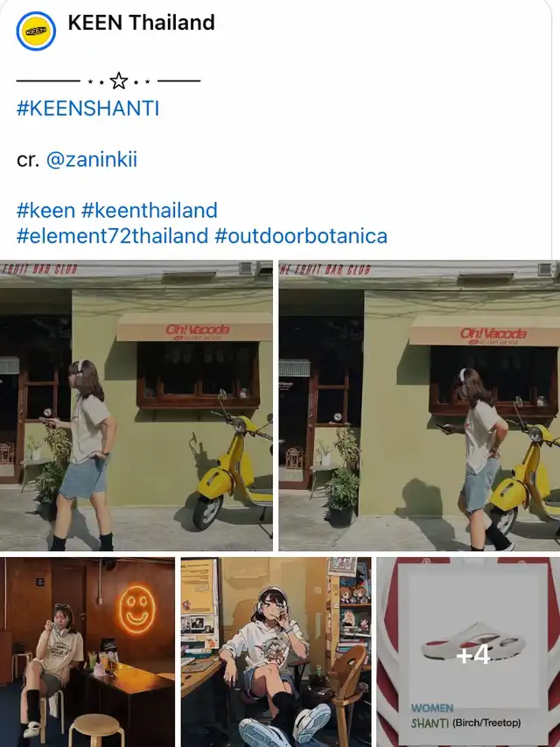View second photo of girl facing right

pos(419,405)
